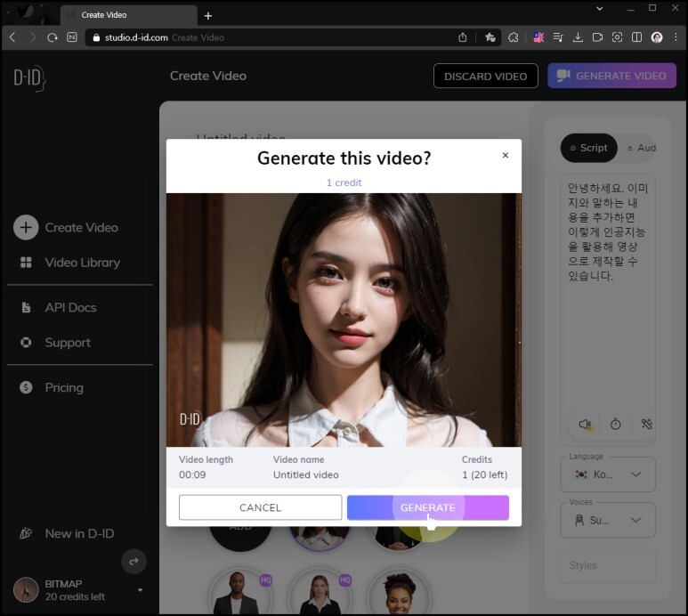The height and width of the screenshot is (616, 688).
Task: Go back in the browser
Action: pos(12,37)
